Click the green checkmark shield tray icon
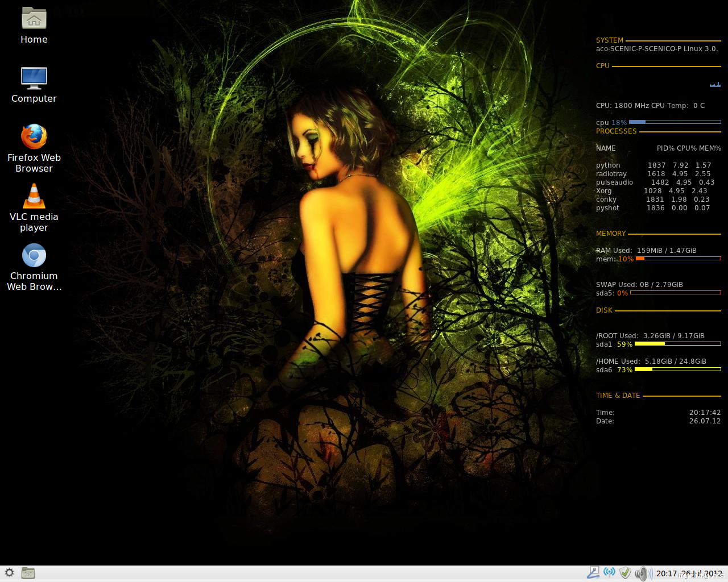 click(x=625, y=573)
